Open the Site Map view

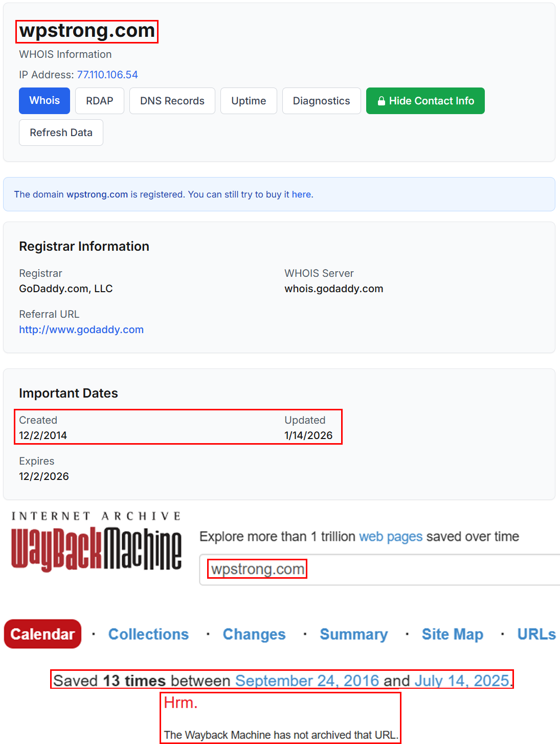click(x=452, y=634)
